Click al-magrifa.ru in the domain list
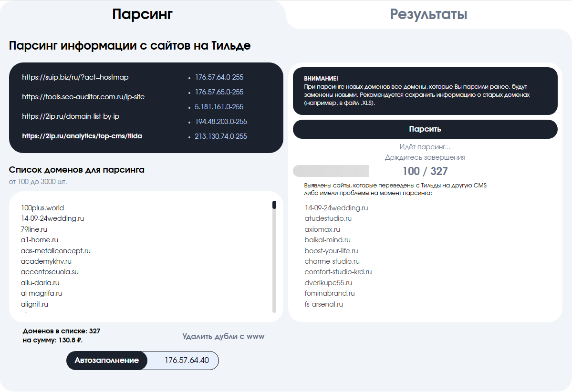This screenshot has height=392, width=572. tap(41, 293)
